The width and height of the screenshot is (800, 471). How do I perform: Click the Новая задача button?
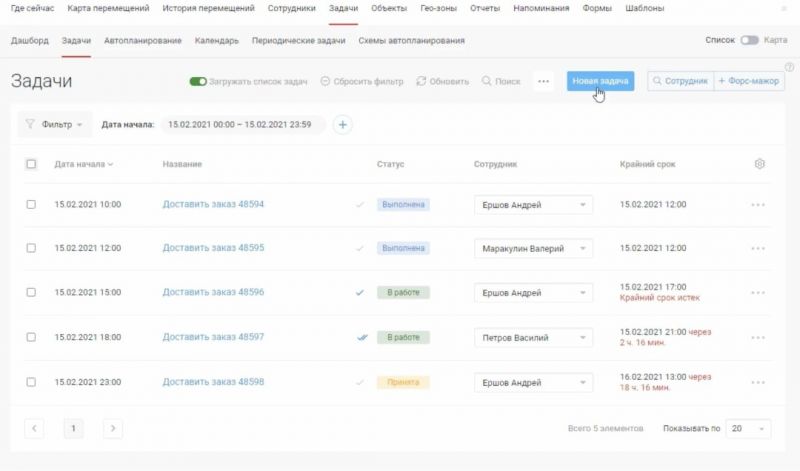[x=600, y=81]
